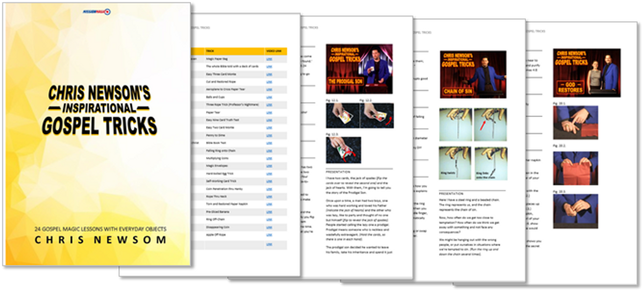
Task: Select 'Torn and Restored Paper Napkin' name
Action: click(x=226, y=204)
